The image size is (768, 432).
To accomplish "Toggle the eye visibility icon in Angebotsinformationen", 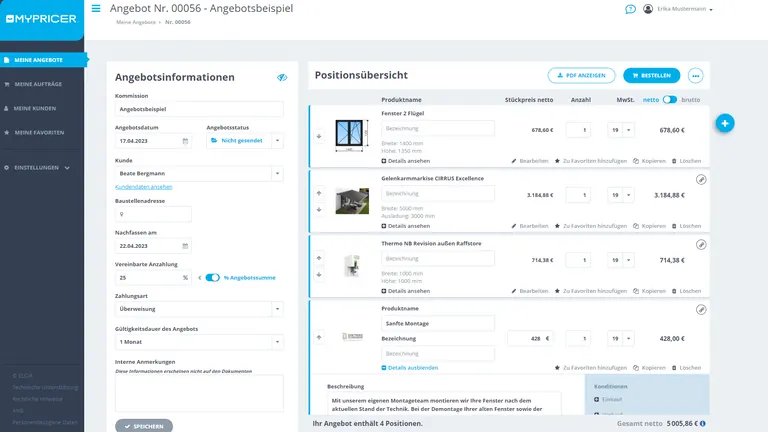I will click(x=282, y=77).
